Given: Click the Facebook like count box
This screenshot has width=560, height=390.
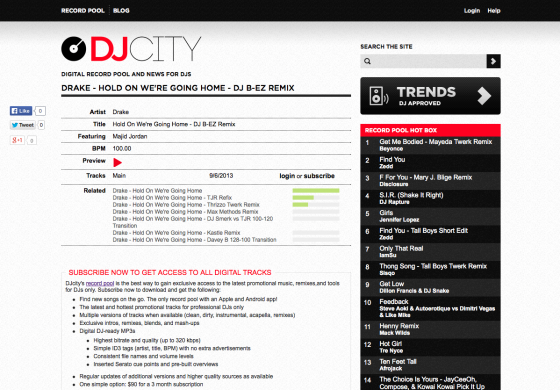Looking at the screenshot, I should point(40,111).
